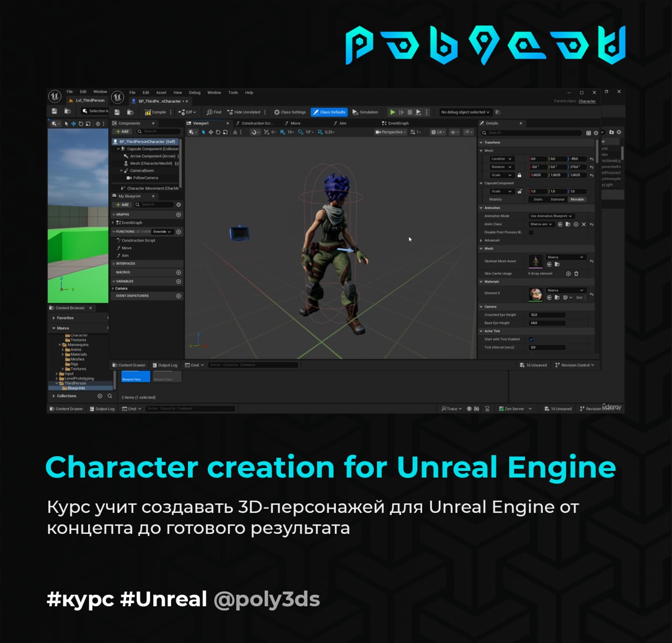Screen dimensions: 672x643
Task: Open the Asset menu
Action: tap(161, 92)
